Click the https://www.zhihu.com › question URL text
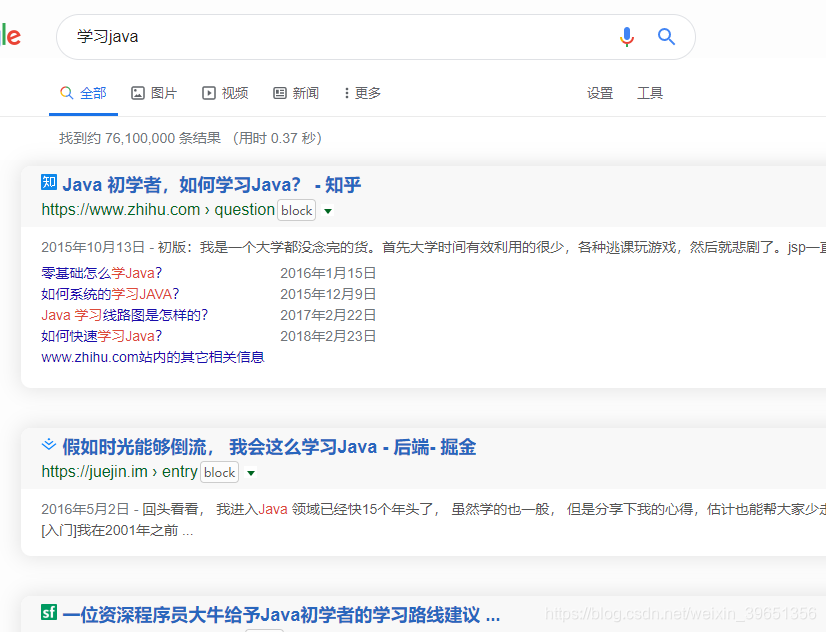This screenshot has width=826, height=632. [158, 210]
